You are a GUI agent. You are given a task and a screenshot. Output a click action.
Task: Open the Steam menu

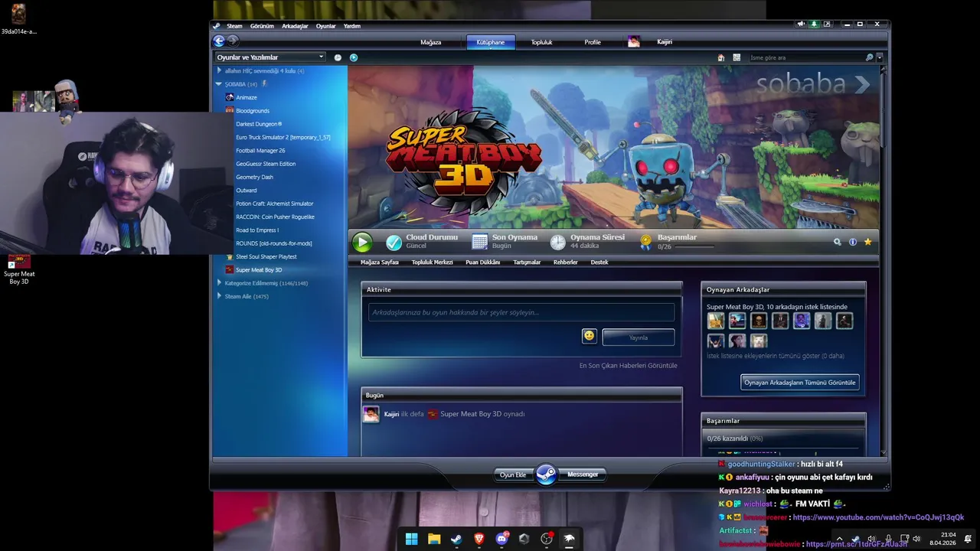(234, 26)
